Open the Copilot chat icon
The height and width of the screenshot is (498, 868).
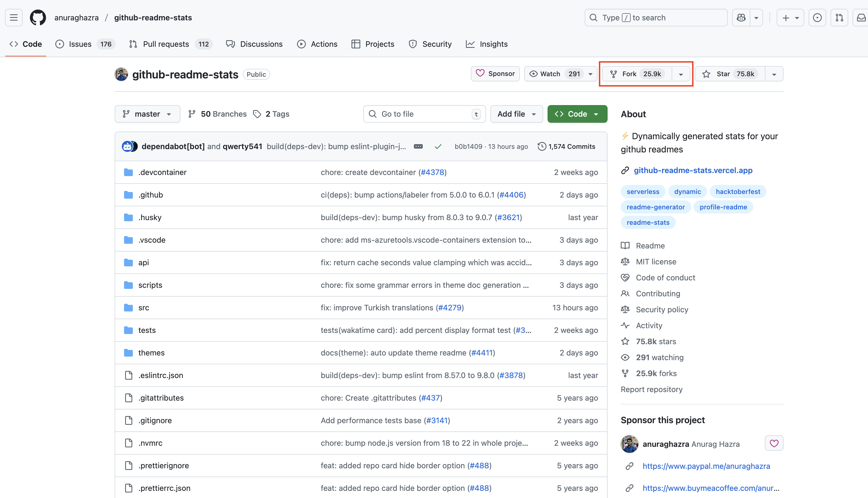point(741,17)
